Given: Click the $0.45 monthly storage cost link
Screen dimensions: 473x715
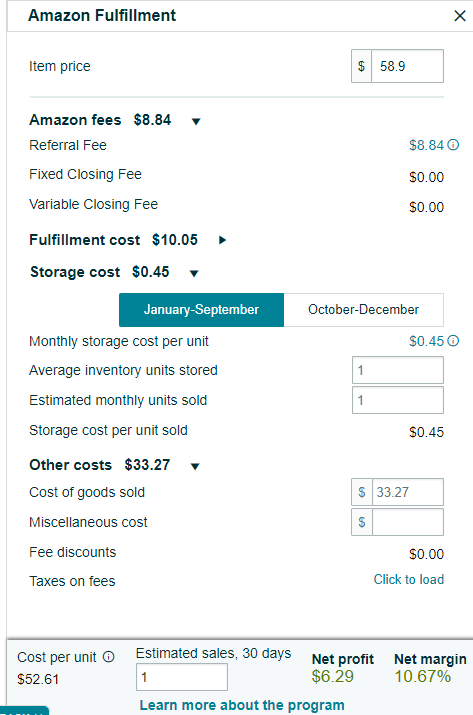Looking at the screenshot, I should (x=426, y=341).
